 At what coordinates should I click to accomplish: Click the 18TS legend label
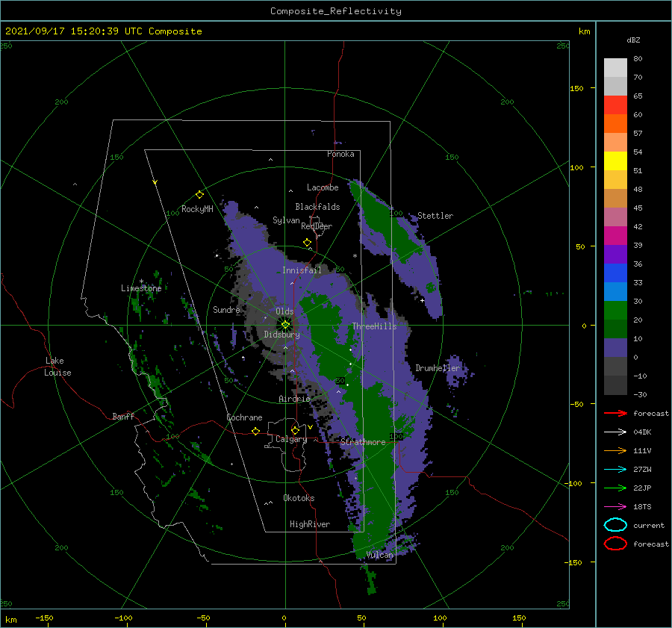(x=642, y=507)
